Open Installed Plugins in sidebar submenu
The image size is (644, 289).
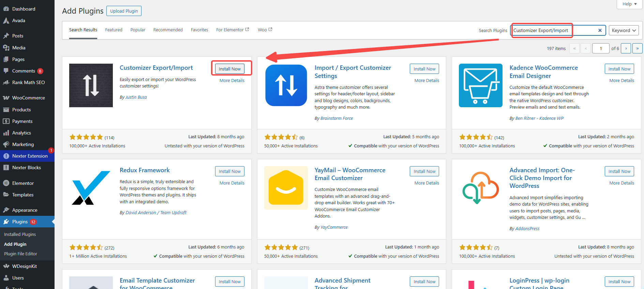pyautogui.click(x=20, y=234)
